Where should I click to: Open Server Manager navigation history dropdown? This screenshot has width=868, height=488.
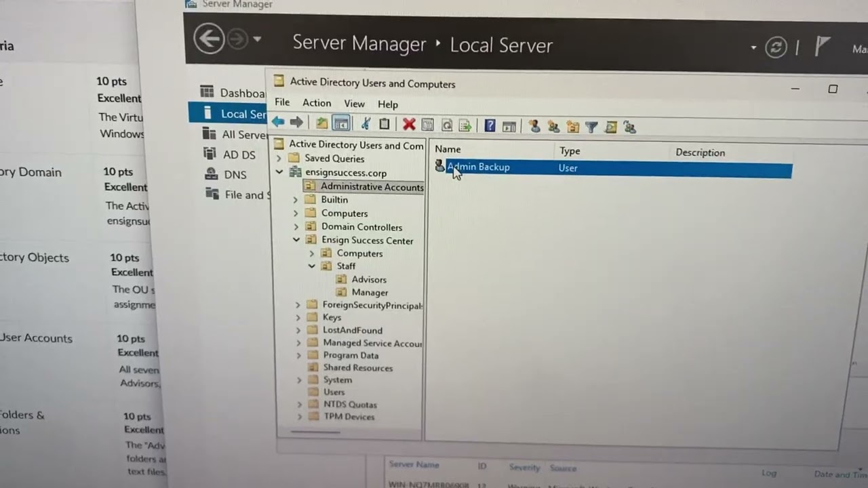pos(257,40)
